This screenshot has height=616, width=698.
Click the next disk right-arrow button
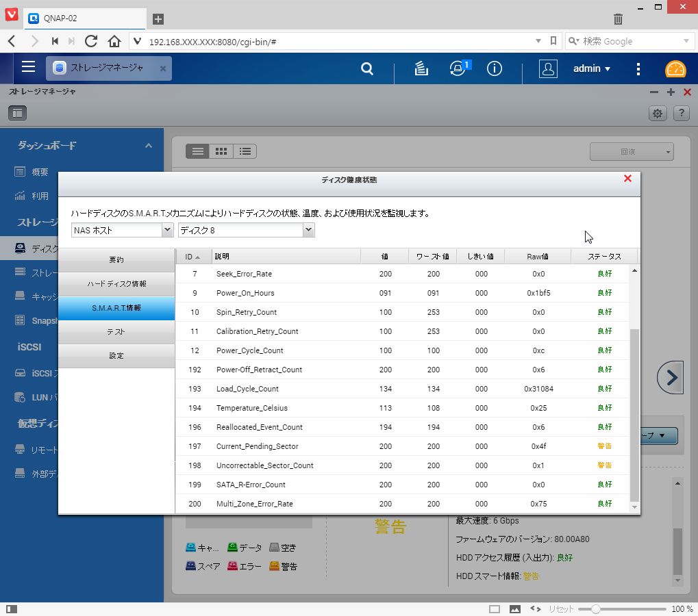coord(671,378)
